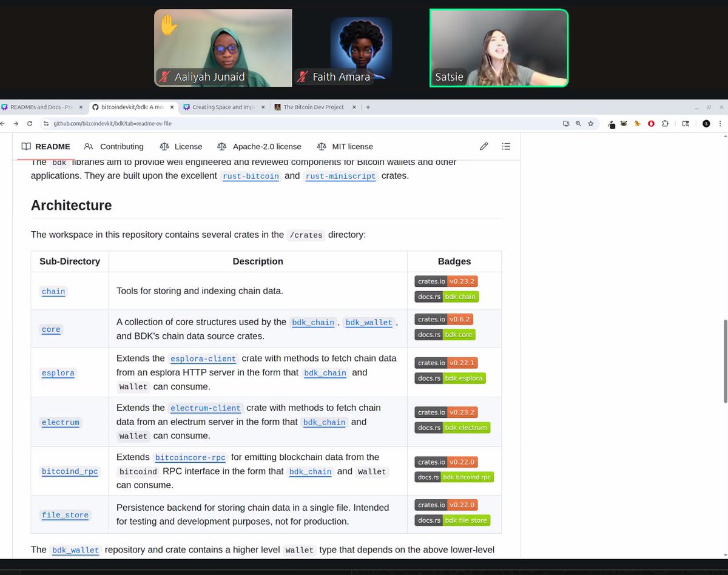Reload the GitHub page
Screen dimensions: 728x575
point(29,123)
